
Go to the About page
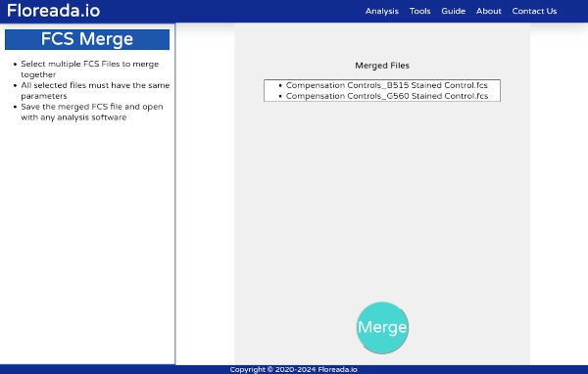point(489,11)
